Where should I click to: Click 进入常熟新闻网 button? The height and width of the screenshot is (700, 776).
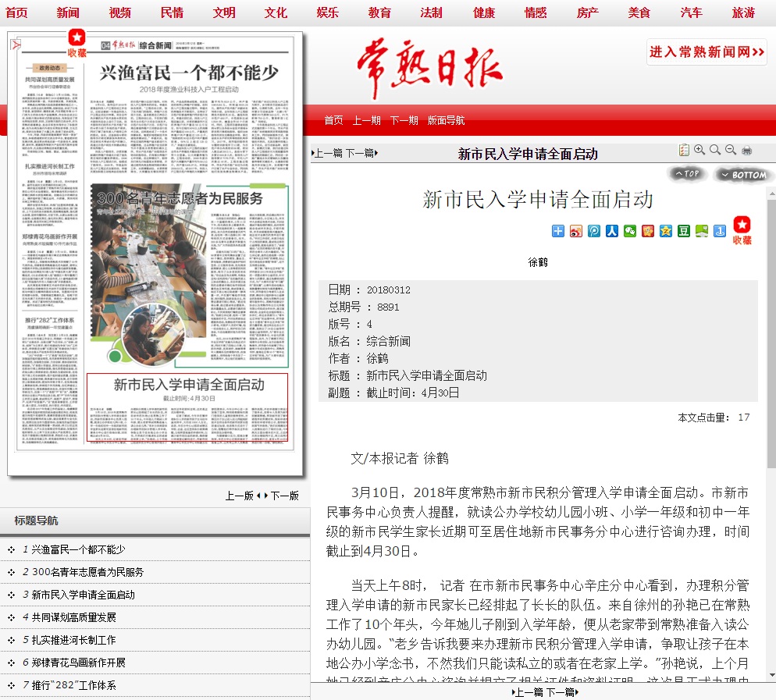click(707, 52)
